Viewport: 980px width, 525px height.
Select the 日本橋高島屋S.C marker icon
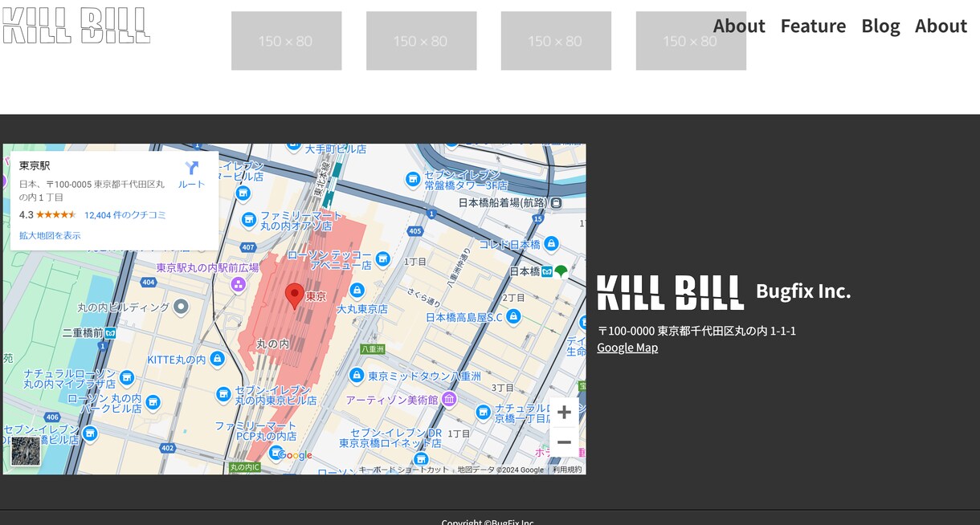(x=514, y=317)
